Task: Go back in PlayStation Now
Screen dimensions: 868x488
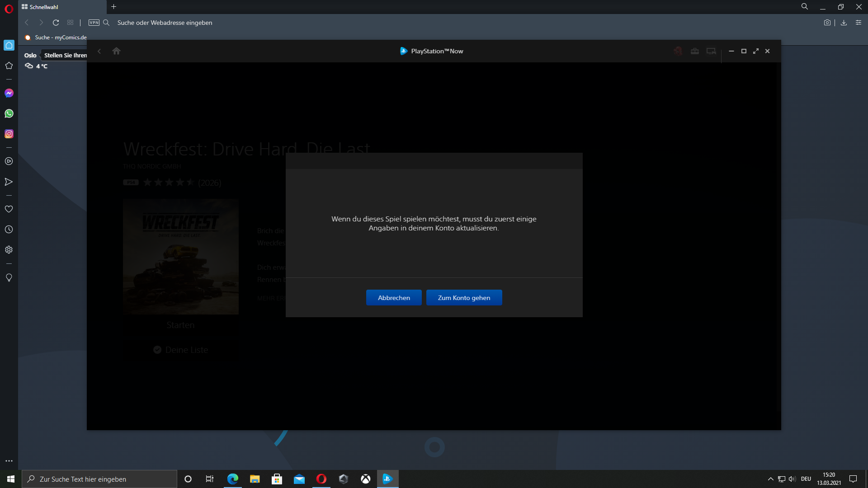Action: point(99,51)
